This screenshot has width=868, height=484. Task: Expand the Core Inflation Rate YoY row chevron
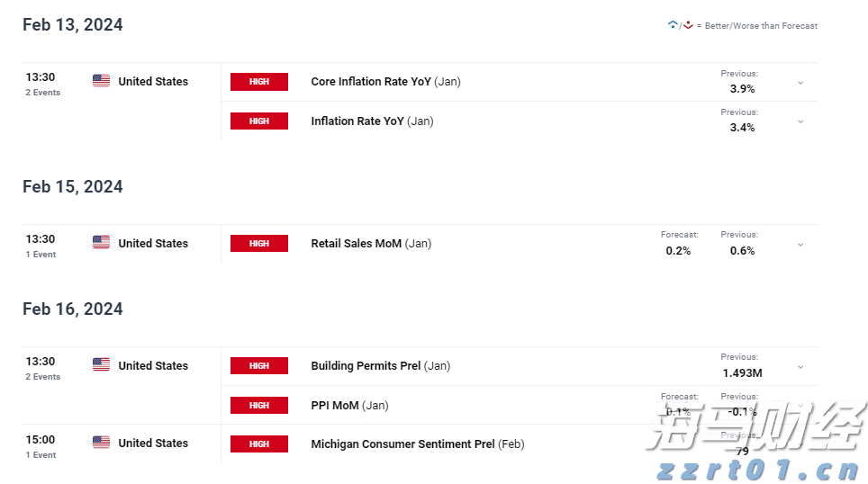(x=800, y=83)
